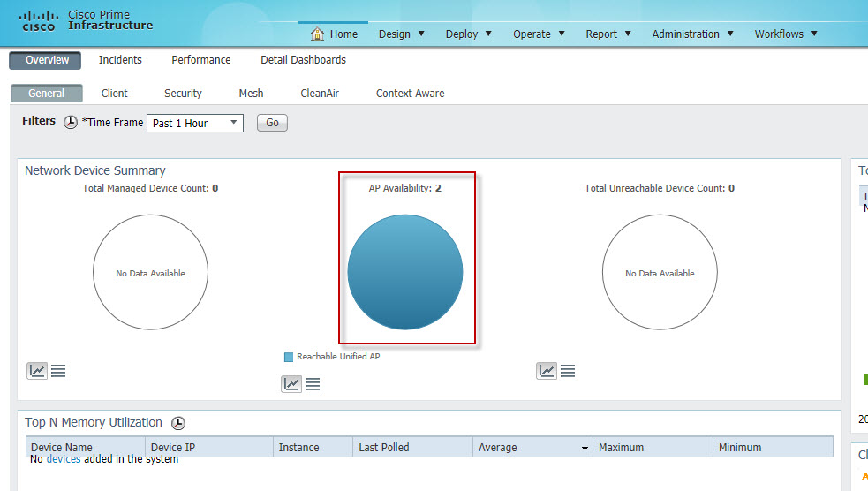
Task: Click the AP Availability pie chart
Action: pyautogui.click(x=405, y=272)
